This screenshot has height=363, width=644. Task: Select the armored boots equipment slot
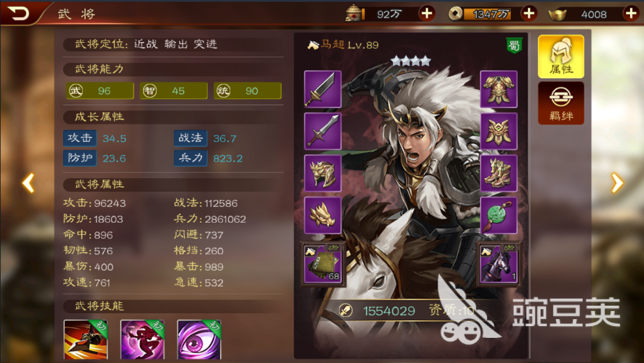pos(499,173)
